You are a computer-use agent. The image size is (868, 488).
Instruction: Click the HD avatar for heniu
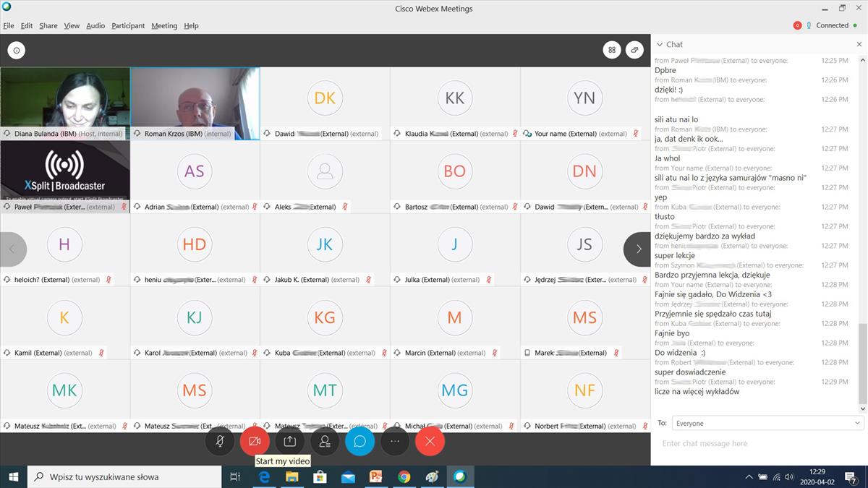195,244
